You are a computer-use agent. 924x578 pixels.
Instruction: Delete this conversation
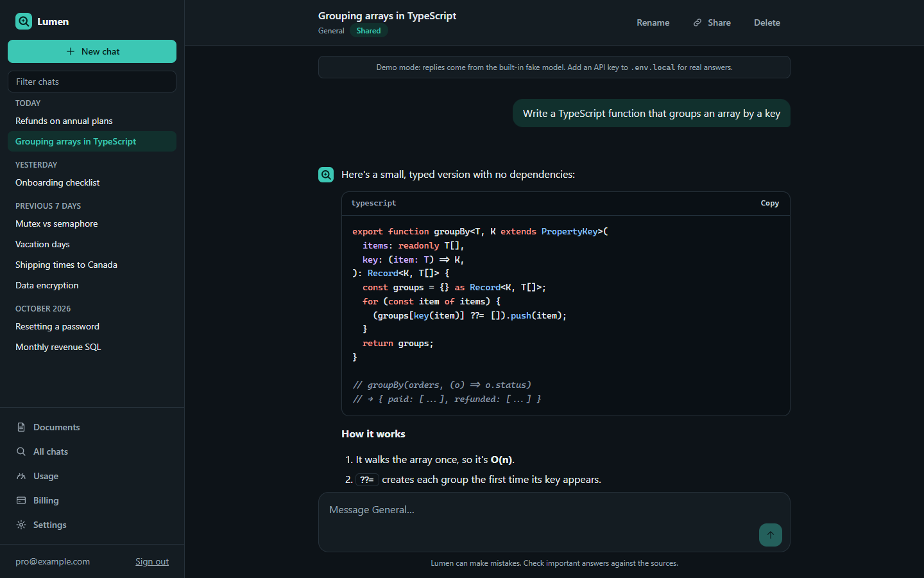click(x=767, y=22)
